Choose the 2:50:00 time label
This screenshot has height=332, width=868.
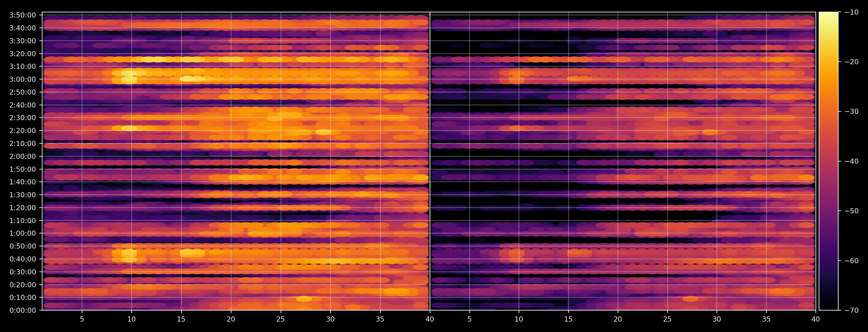tap(23, 92)
